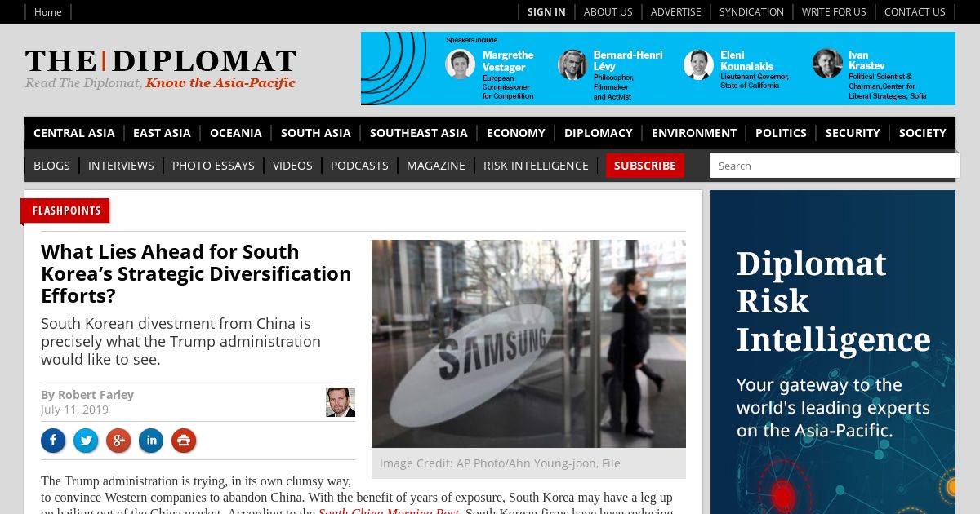Open author Robert Farley's page

tap(96, 395)
